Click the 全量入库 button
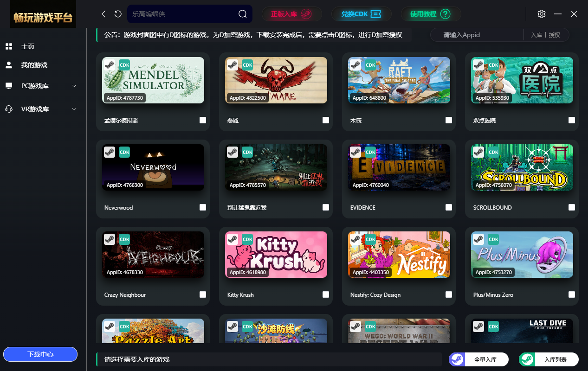588x371 pixels. 479,359
